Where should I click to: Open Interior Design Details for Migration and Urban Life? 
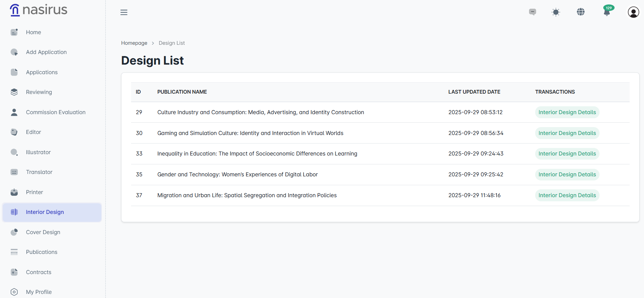click(567, 195)
